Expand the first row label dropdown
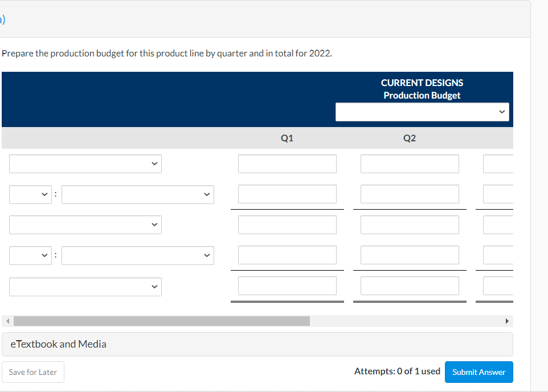Screen dimensions: 548x392 pyautogui.click(x=85, y=164)
